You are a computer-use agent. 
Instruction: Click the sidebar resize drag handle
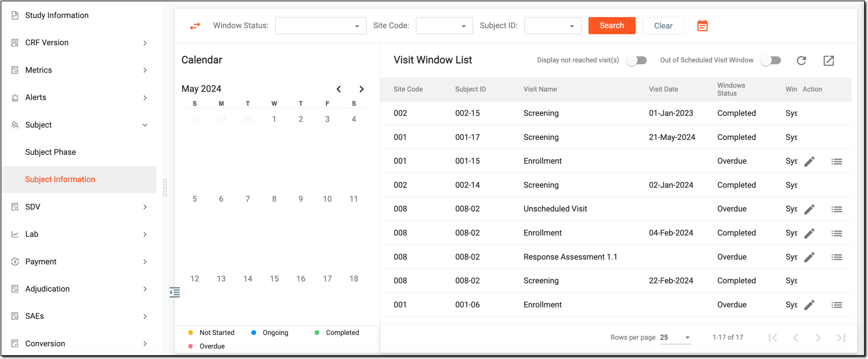(165, 188)
